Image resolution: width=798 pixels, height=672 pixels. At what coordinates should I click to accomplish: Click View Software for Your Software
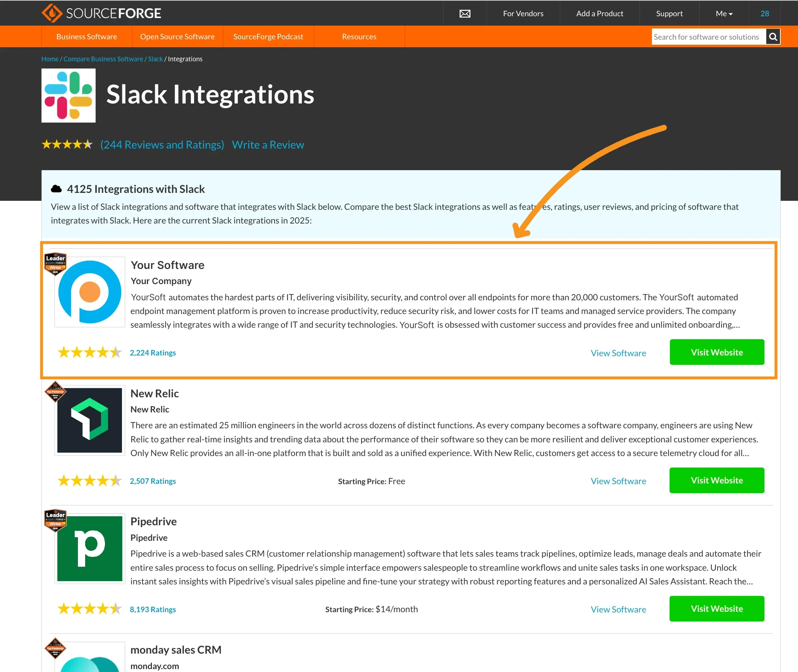(x=618, y=353)
